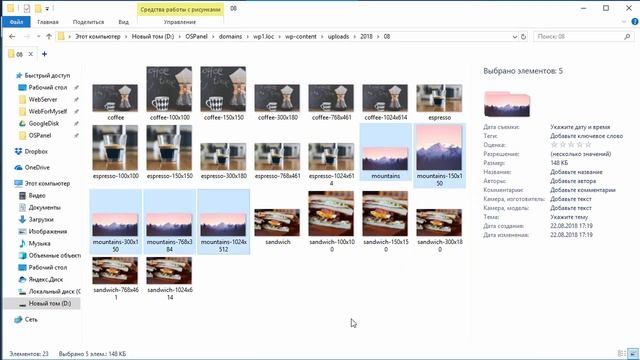Select the mountains image thumbnail

pos(385,159)
